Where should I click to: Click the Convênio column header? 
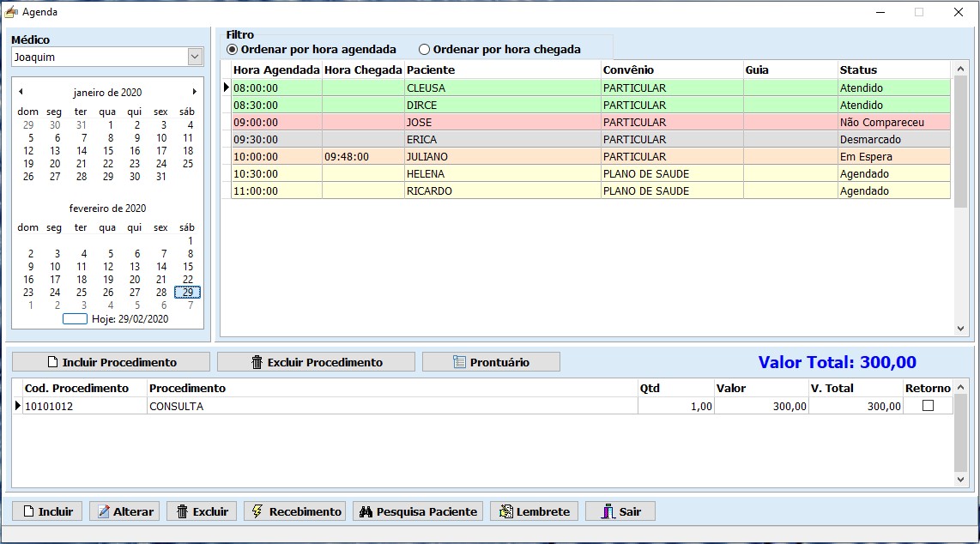(672, 70)
